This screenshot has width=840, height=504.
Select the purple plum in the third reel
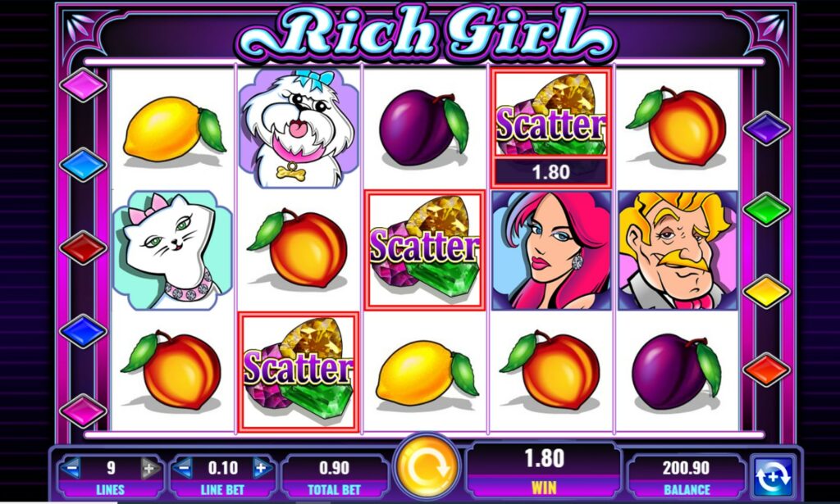[423, 127]
